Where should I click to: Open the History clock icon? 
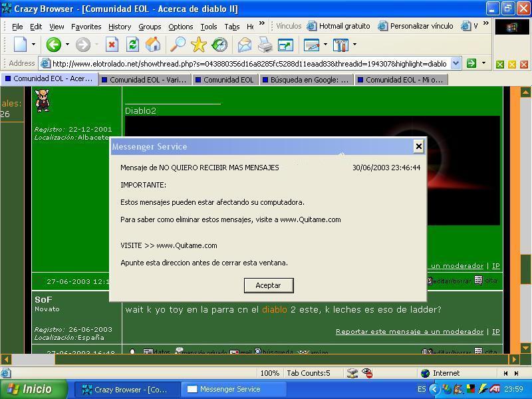(219, 45)
